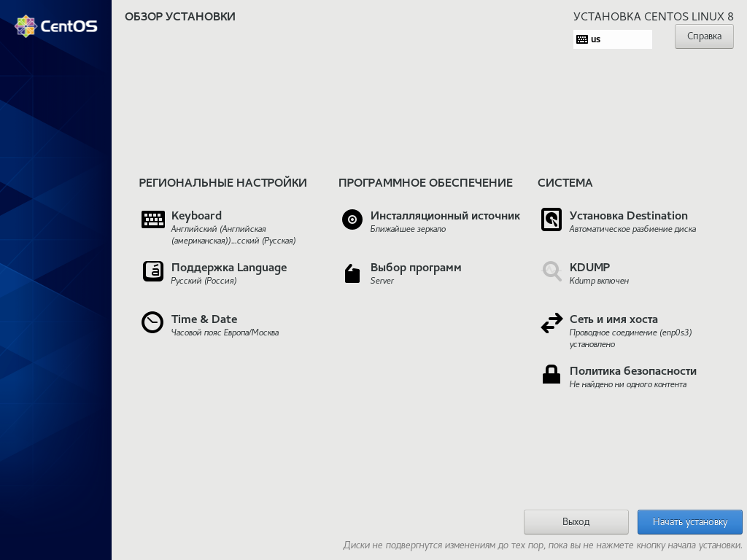Click the CentOS logo

pos(56,26)
